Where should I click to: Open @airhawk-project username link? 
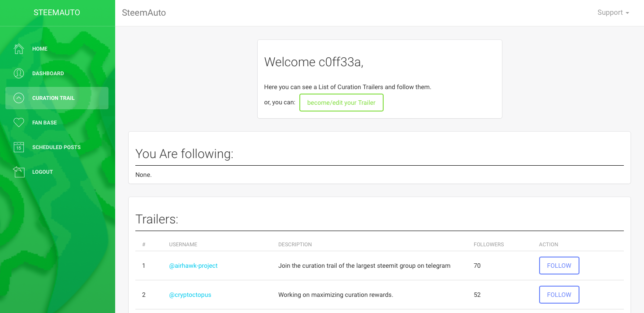click(x=193, y=266)
